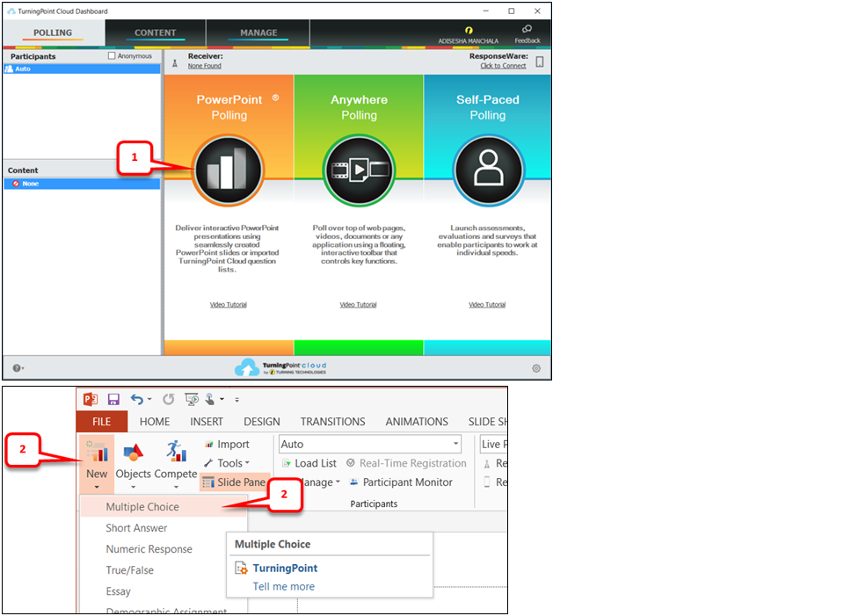Toggle the Slide Pane button
Viewport: 844px width, 616px height.
(234, 482)
